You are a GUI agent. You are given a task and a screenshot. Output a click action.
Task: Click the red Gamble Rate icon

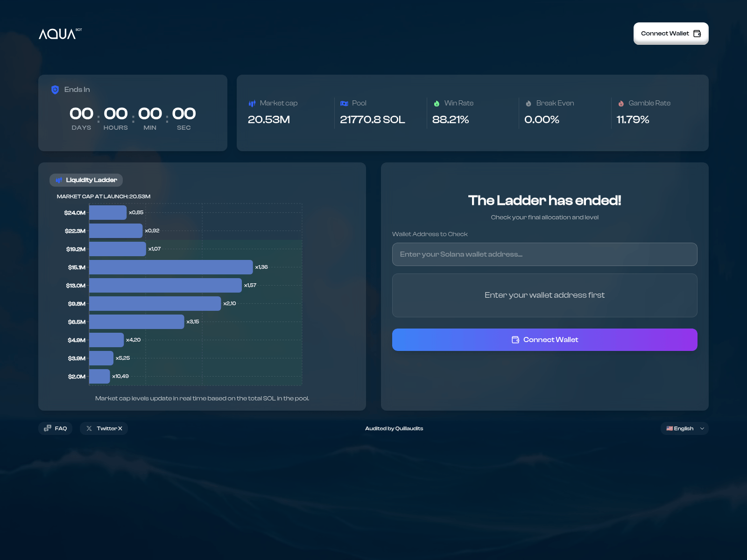[x=620, y=103]
